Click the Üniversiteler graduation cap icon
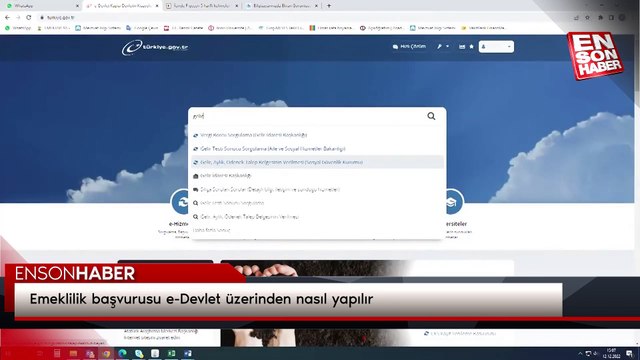Image resolution: width=640 pixels, height=360 pixels. tap(452, 202)
